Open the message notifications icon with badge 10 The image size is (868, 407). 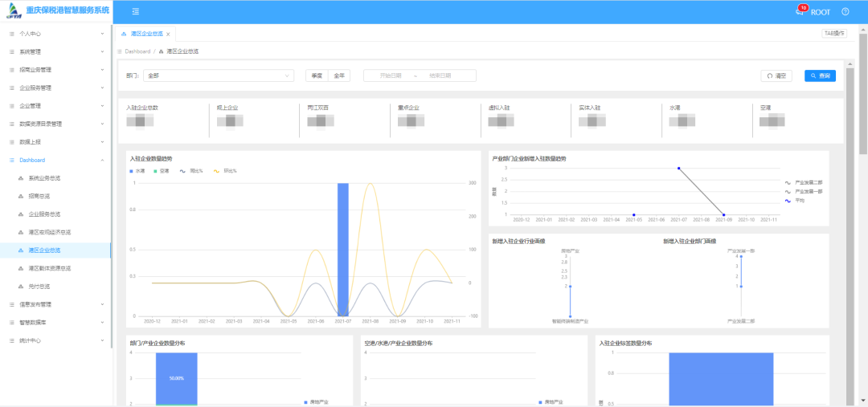pyautogui.click(x=800, y=11)
